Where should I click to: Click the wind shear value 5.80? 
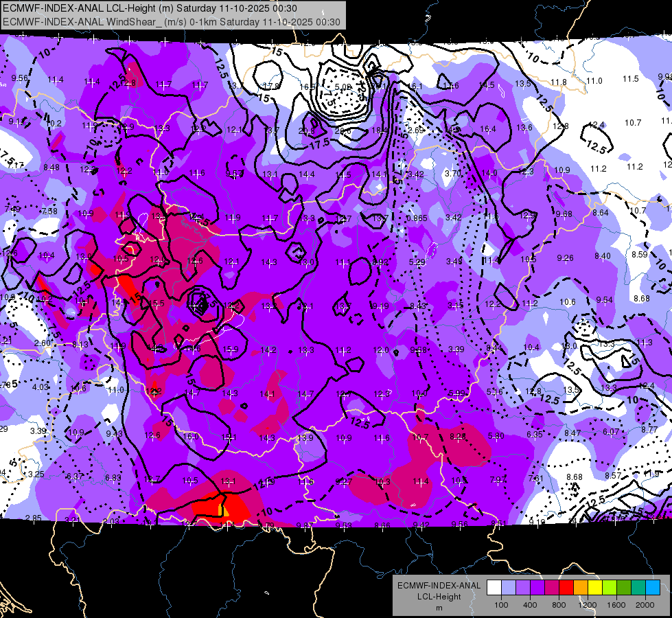pos(496,436)
